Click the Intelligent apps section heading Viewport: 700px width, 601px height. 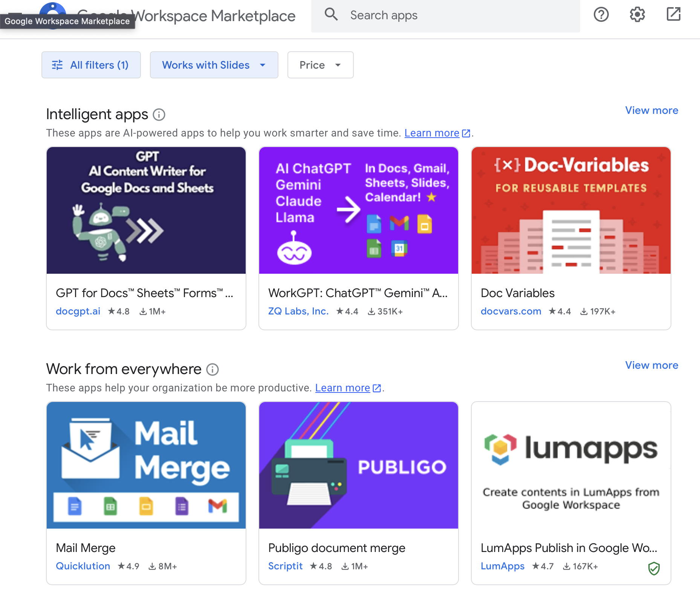(x=97, y=114)
